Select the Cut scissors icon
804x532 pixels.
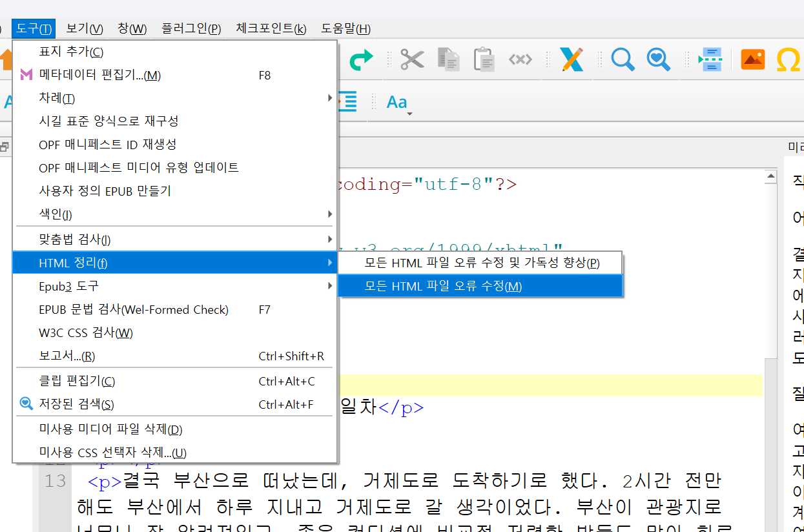tap(411, 59)
